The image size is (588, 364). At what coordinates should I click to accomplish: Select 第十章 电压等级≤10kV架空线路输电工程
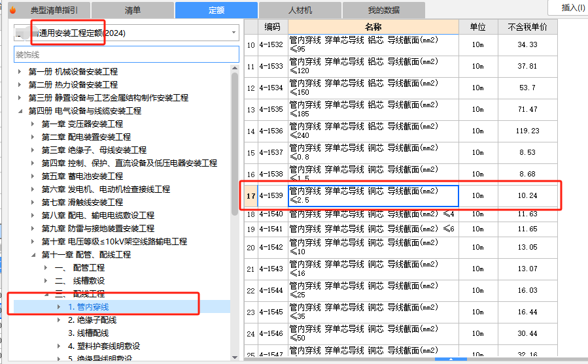pos(114,241)
